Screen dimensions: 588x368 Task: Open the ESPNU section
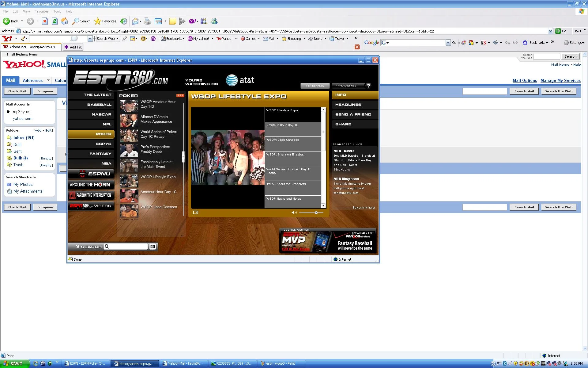coord(91,174)
